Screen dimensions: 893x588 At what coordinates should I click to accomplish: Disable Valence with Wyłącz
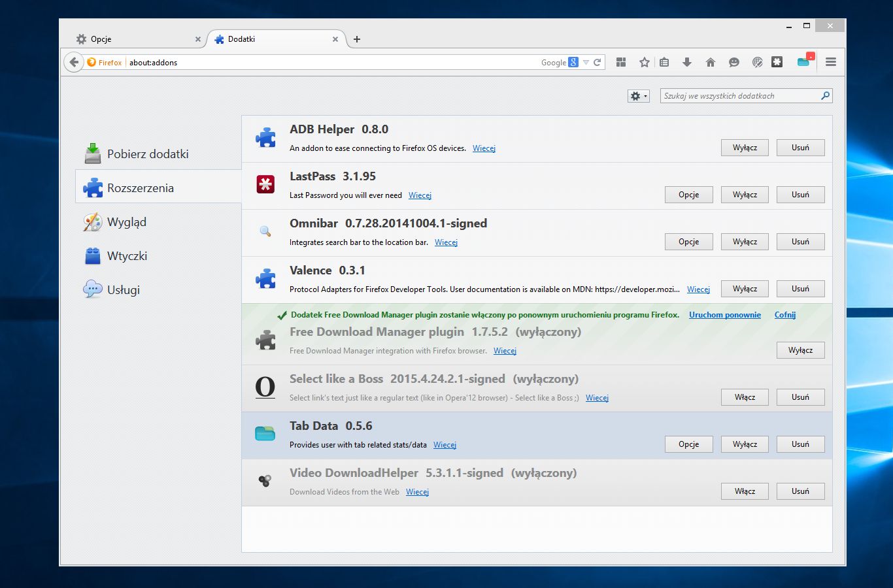click(745, 289)
